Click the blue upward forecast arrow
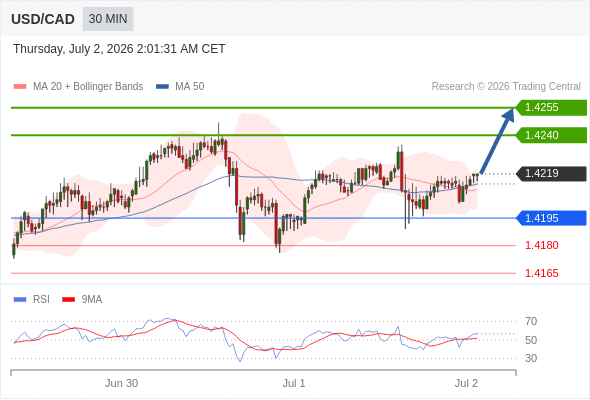The image size is (590, 400). point(497,141)
